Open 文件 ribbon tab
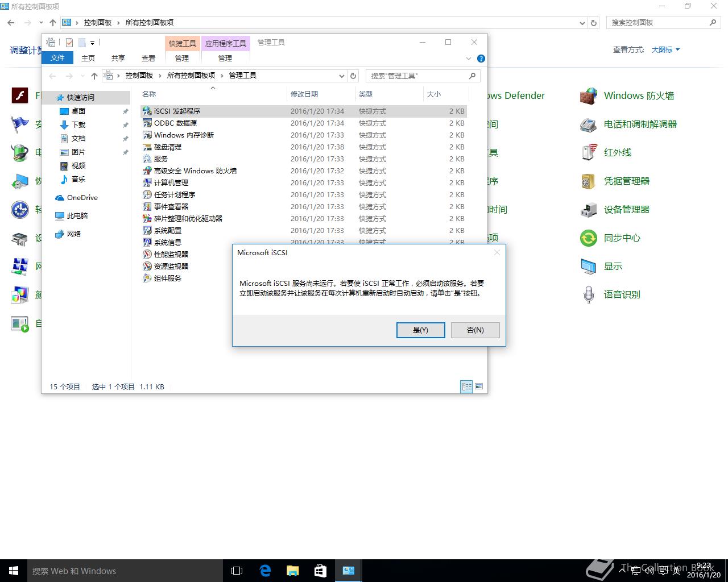 [x=57, y=58]
